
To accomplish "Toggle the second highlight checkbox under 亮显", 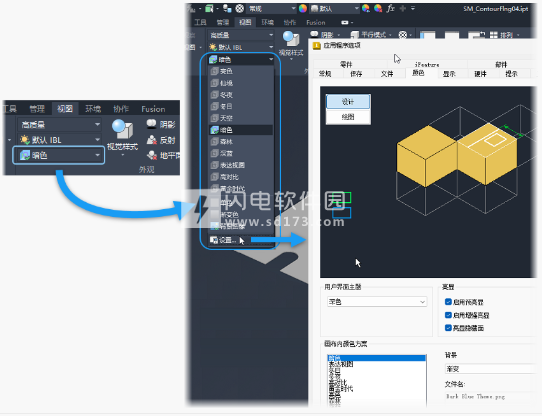I will coord(448,315).
